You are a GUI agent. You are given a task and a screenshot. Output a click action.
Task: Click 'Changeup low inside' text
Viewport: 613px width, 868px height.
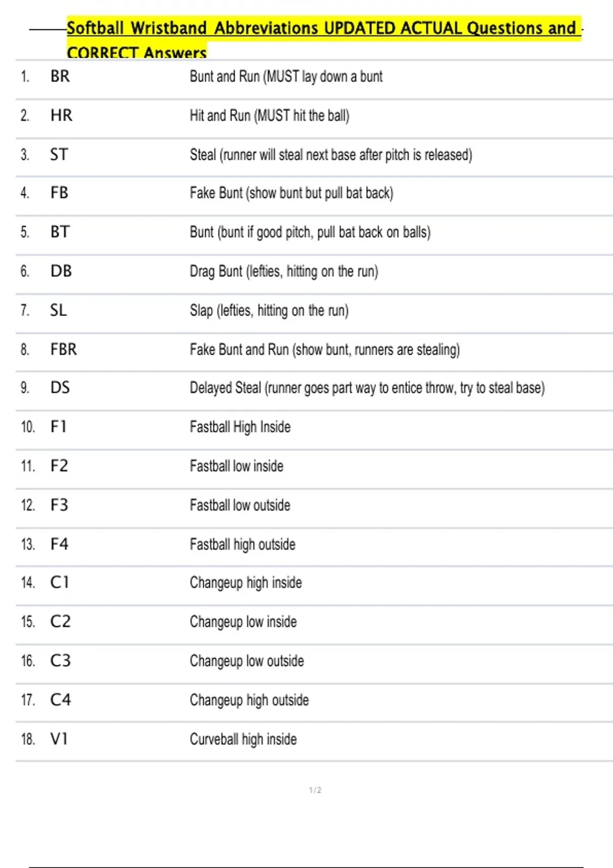pyautogui.click(x=243, y=622)
